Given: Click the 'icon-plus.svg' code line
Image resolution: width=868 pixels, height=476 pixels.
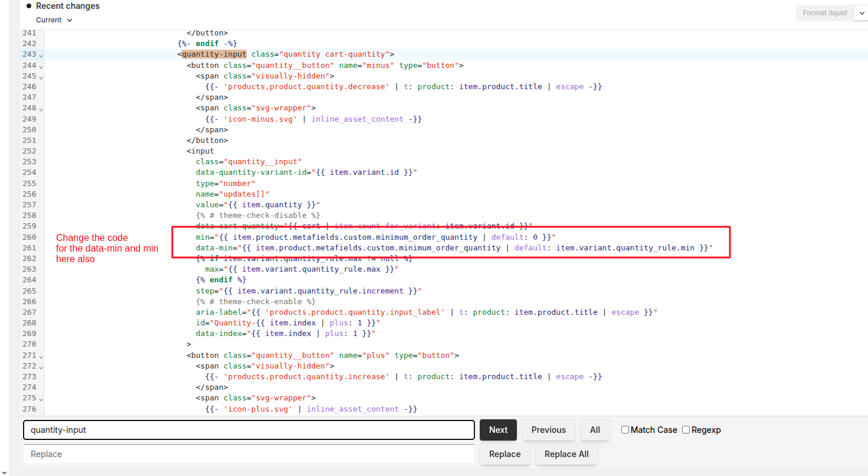Looking at the screenshot, I should (311, 409).
